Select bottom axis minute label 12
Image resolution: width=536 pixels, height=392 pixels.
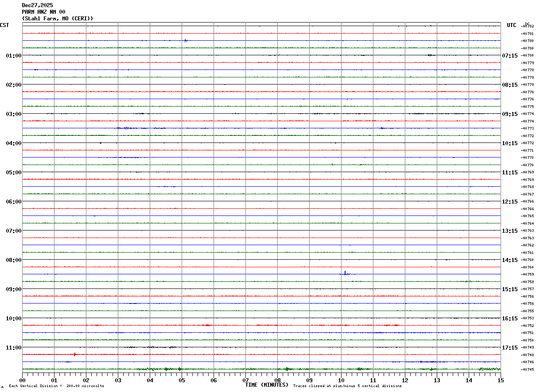(x=405, y=380)
